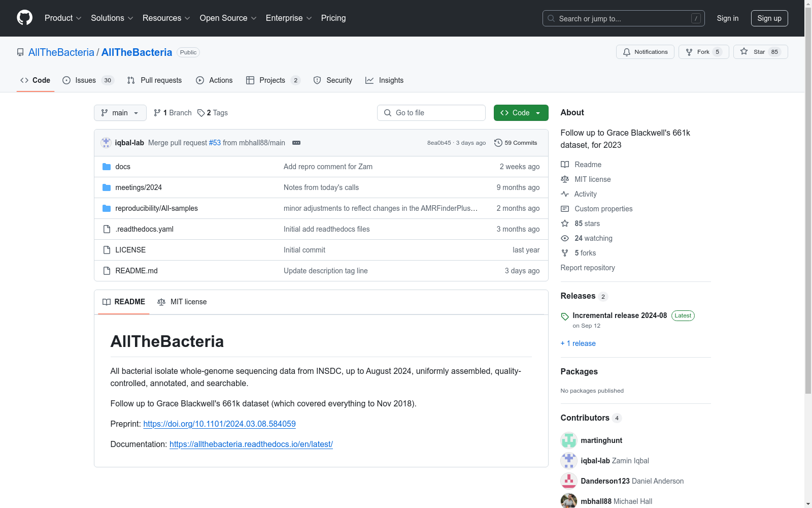Screen dimensions: 812x508
Task: Click the scale icon beside MIT license in About
Action: pyautogui.click(x=565, y=179)
